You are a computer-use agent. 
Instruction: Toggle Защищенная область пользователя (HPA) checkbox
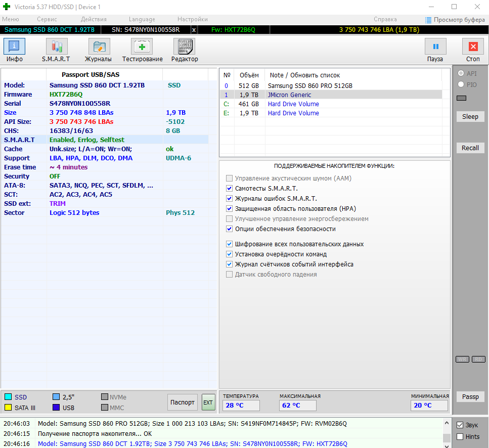click(x=229, y=208)
